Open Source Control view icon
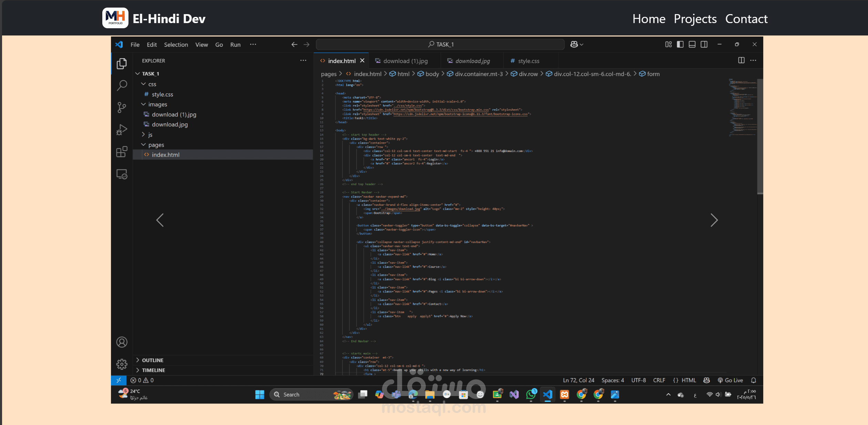The width and height of the screenshot is (868, 425). (122, 107)
